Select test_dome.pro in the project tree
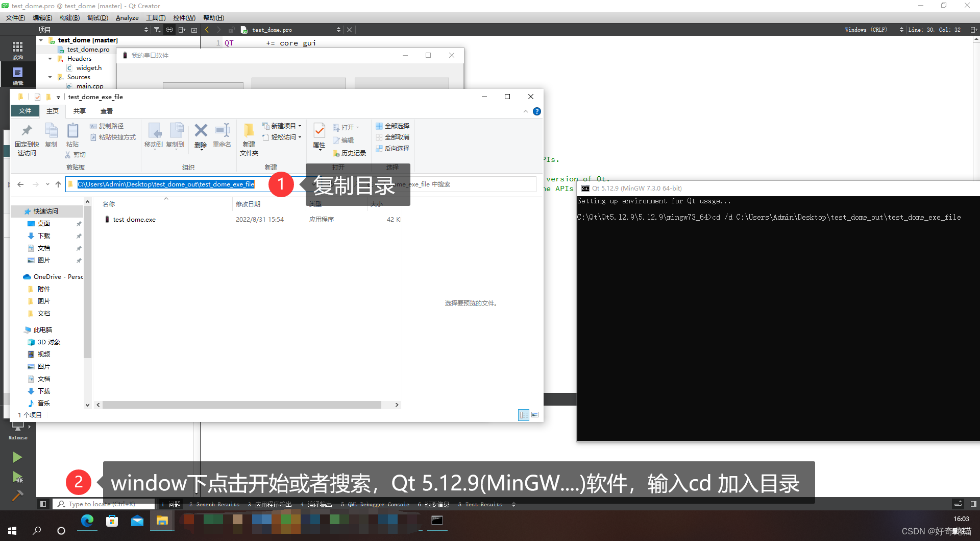This screenshot has width=980, height=541. [88, 50]
